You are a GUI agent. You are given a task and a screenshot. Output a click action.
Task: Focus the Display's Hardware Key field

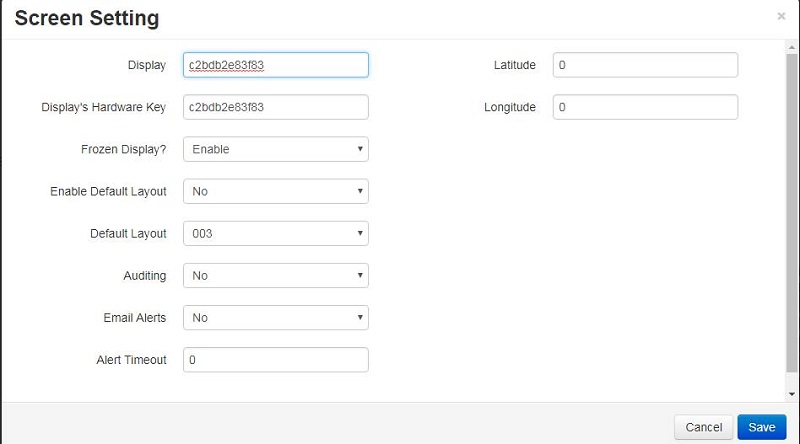(x=276, y=107)
